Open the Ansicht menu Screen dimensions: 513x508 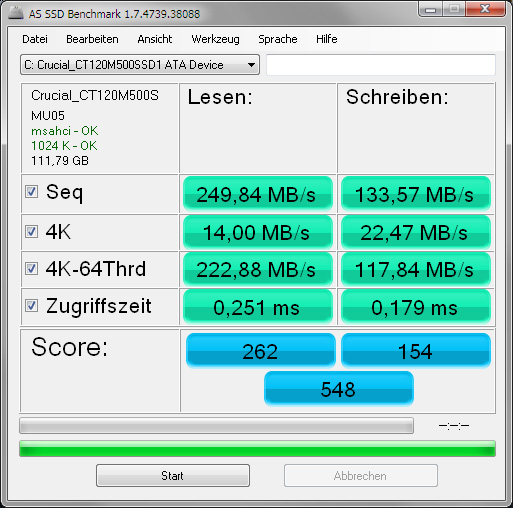(x=155, y=39)
